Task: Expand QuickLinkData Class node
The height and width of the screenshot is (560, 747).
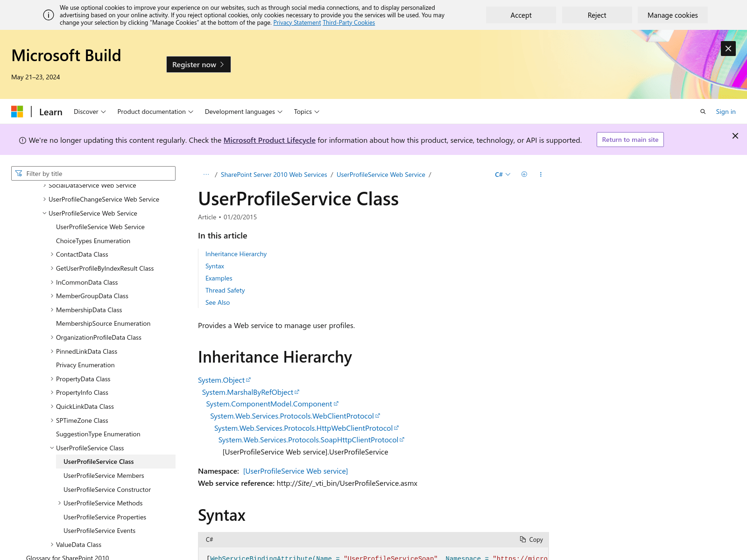Action: click(x=52, y=406)
